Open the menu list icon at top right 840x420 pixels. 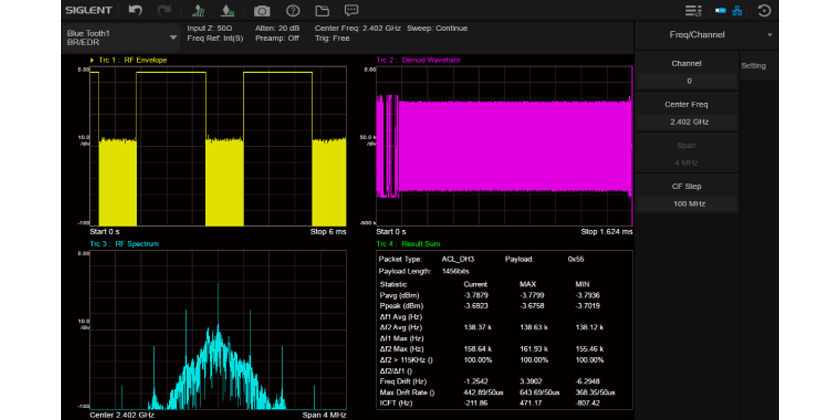pos(693,11)
